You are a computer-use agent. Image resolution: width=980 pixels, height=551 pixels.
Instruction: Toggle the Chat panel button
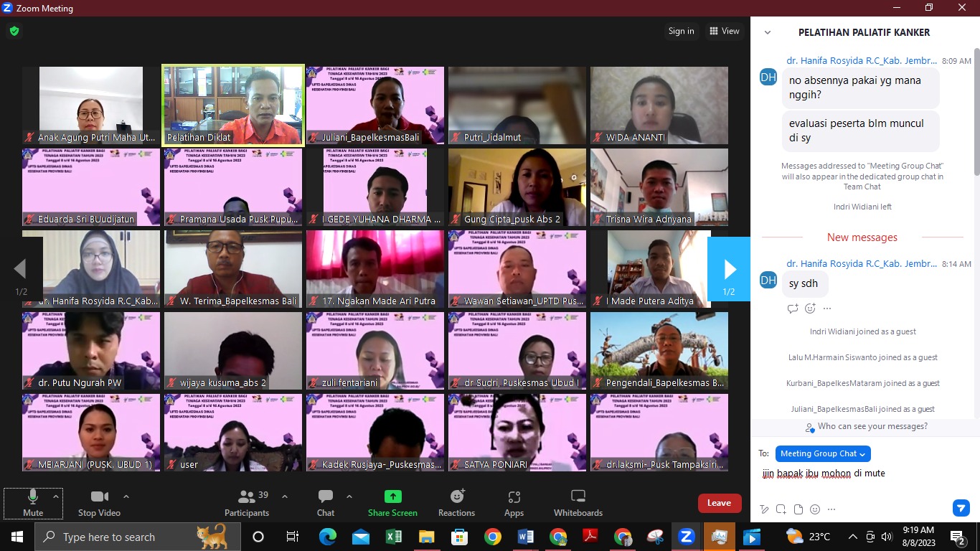tap(326, 501)
